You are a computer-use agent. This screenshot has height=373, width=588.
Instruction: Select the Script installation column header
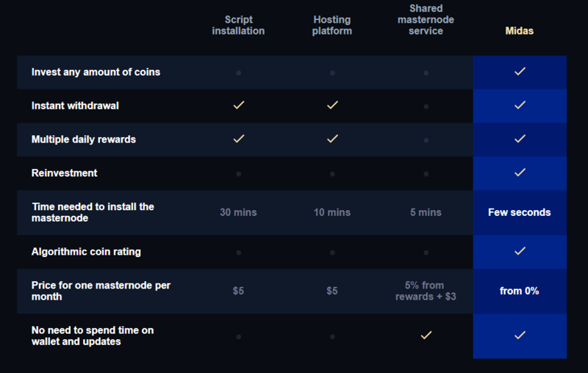238,25
